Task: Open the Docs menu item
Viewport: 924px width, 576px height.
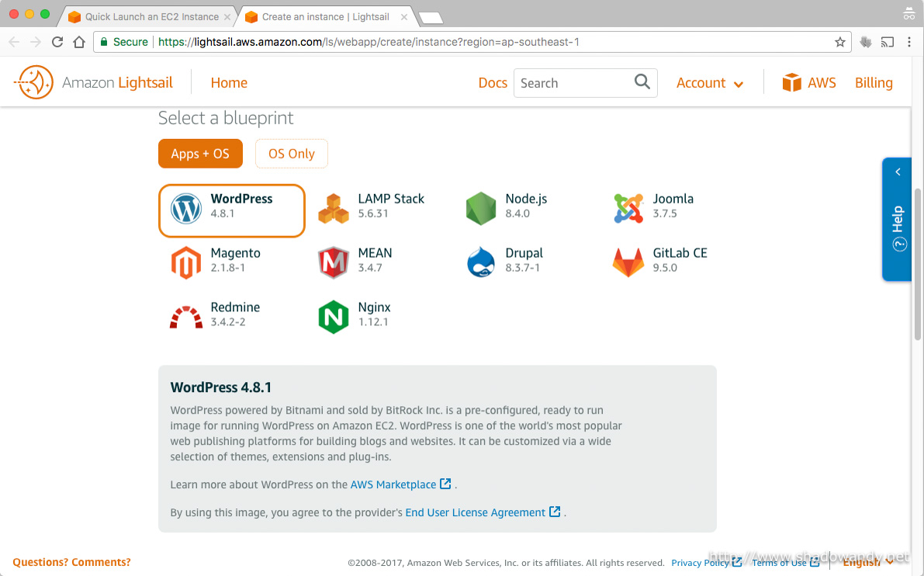Action: point(493,83)
